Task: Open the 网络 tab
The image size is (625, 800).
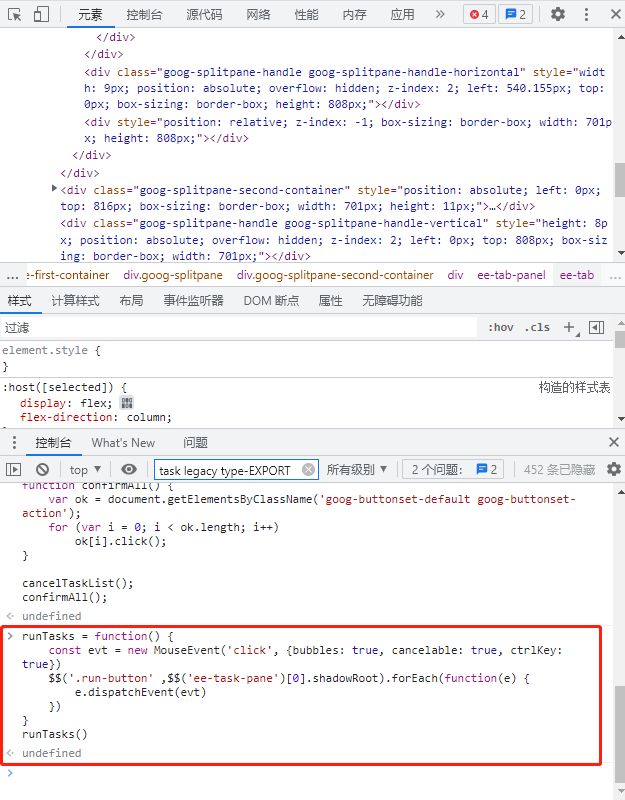Action: point(258,15)
